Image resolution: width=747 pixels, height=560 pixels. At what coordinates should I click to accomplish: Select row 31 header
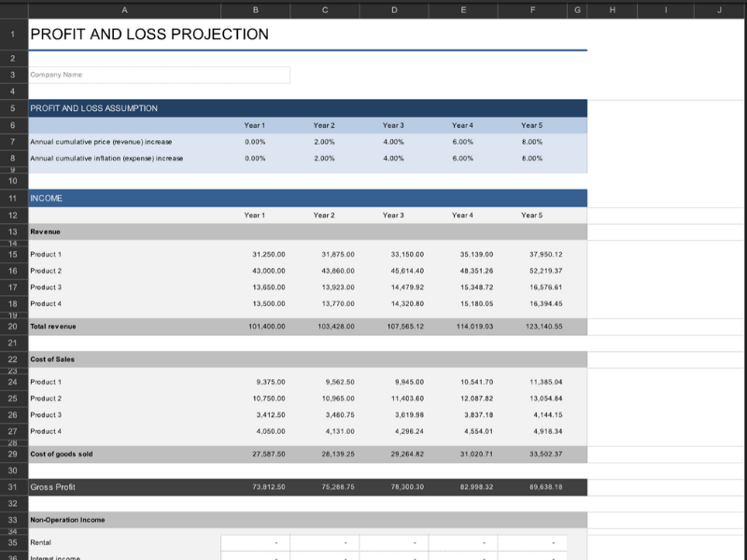coord(13,487)
